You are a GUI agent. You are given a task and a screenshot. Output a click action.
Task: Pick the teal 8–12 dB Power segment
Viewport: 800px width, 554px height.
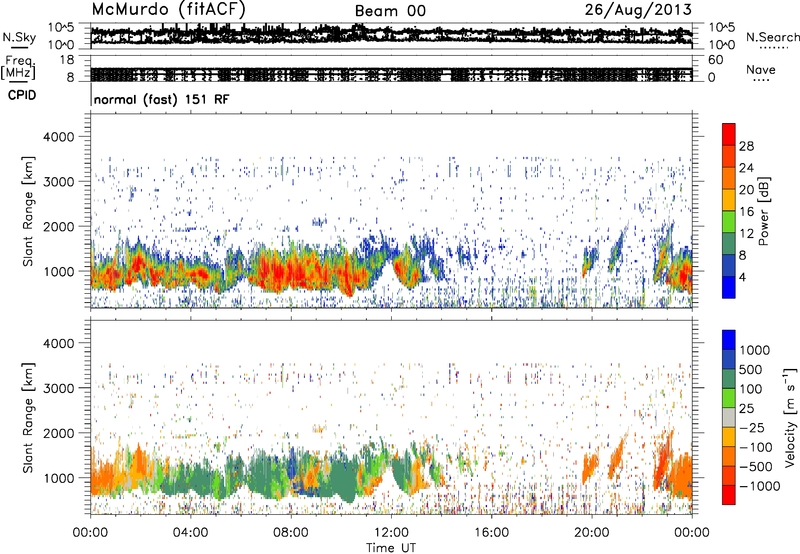(x=729, y=244)
